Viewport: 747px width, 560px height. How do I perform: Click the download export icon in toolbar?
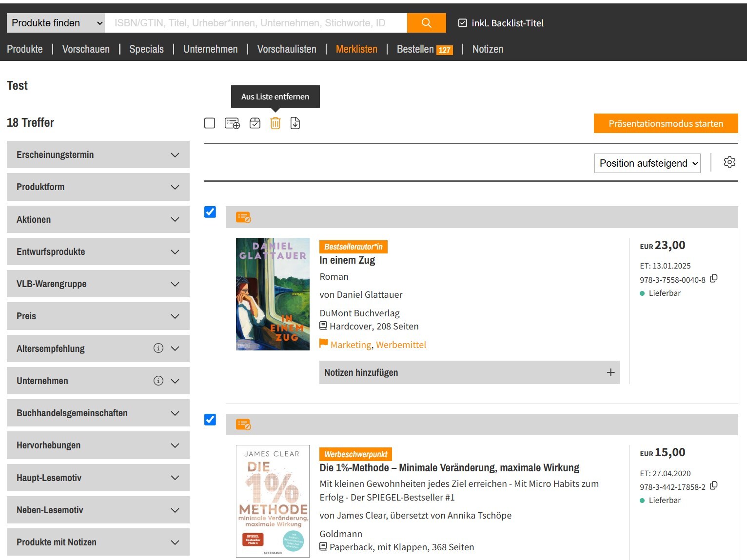pyautogui.click(x=295, y=123)
